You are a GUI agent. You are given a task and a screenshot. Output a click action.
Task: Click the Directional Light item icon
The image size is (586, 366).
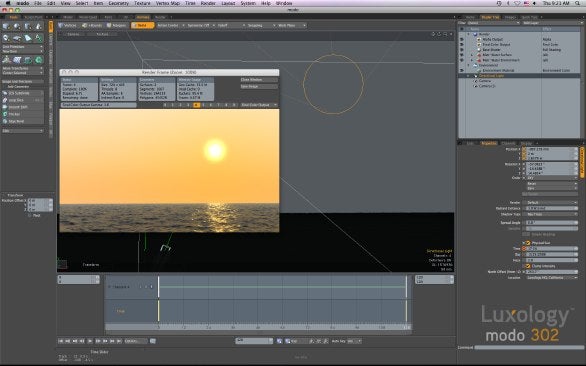475,76
